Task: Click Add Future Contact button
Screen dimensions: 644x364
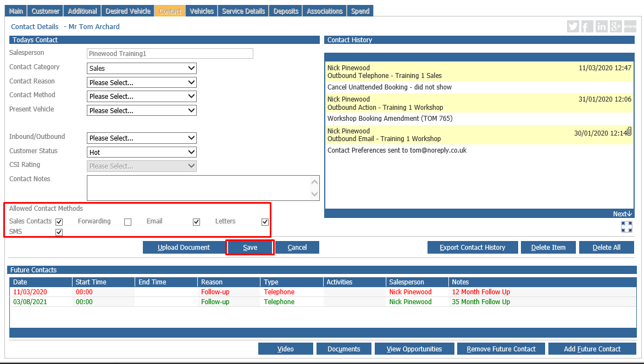Action: pyautogui.click(x=592, y=349)
